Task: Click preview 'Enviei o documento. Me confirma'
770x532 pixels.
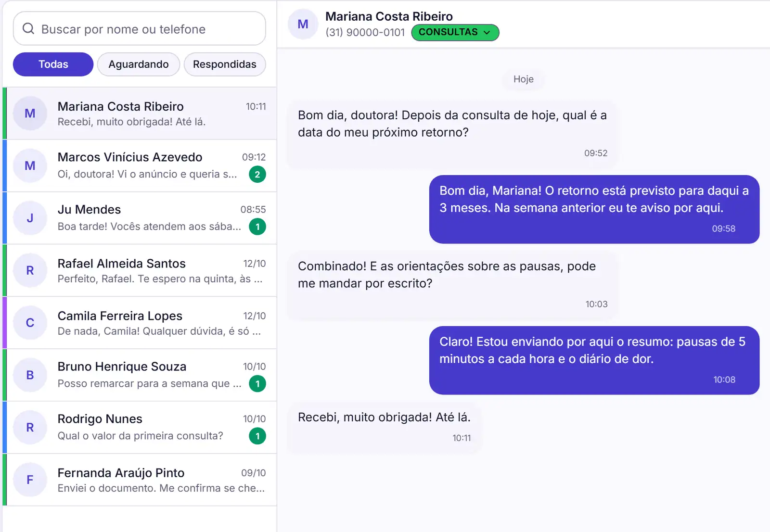Action: (x=161, y=488)
